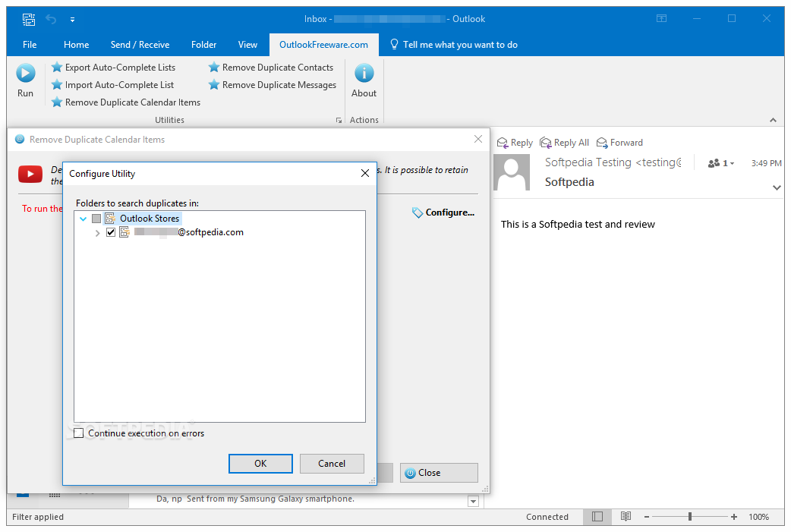Open the Folder ribbon tab

[x=203, y=44]
